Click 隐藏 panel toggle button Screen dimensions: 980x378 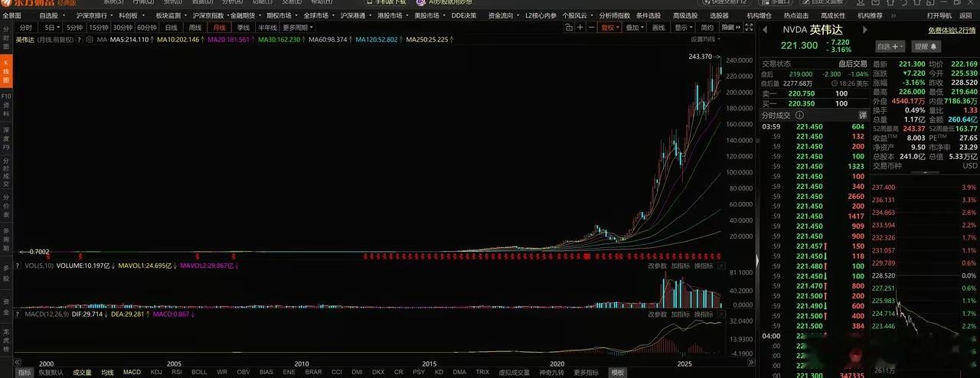(731, 28)
